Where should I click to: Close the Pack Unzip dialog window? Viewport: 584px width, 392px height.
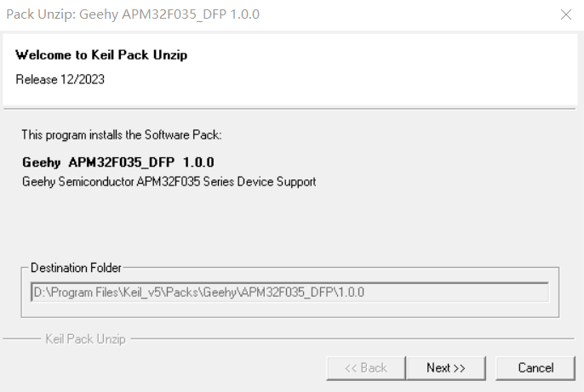coord(566,14)
